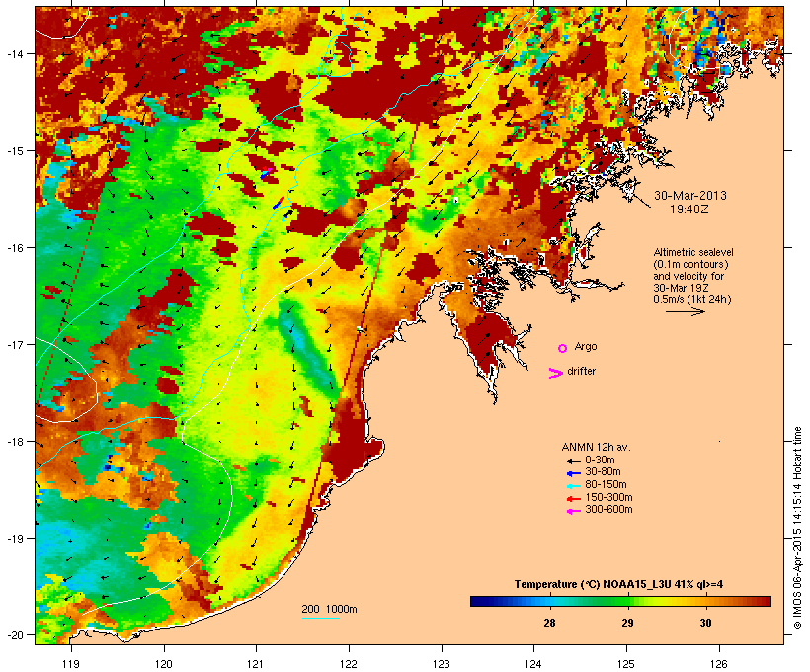Click the IMOS copyright timestamp text
This screenshot has height=672, width=810.
797,528
